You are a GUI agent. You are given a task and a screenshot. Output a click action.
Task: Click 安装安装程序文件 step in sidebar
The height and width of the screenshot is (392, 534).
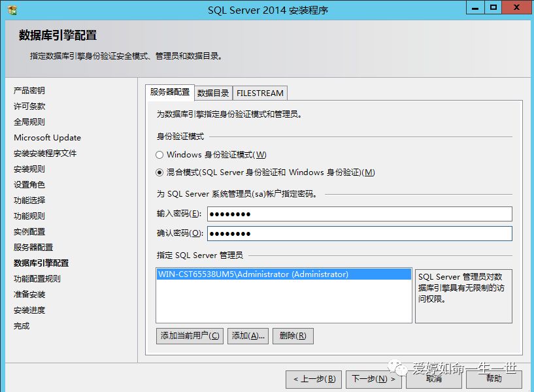tap(45, 154)
